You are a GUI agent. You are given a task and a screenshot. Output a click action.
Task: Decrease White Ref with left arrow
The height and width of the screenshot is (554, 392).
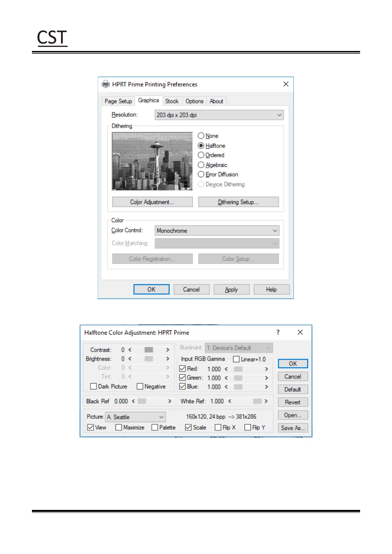coord(230,401)
